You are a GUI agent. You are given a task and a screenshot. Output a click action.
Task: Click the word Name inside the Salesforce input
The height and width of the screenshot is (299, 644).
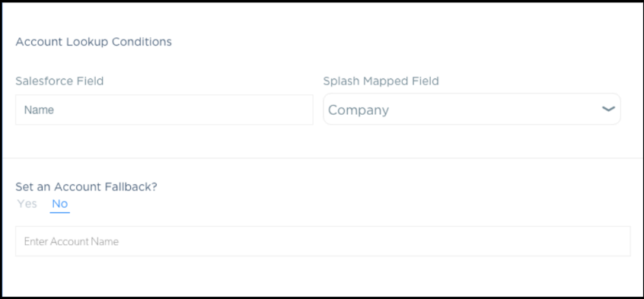[x=39, y=110]
